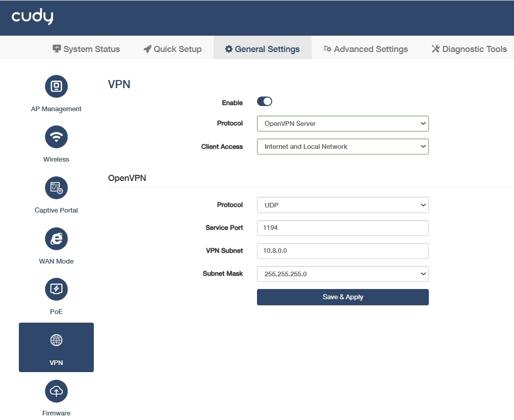
Task: Click the Quick Setup rocket icon
Action: pyautogui.click(x=147, y=49)
